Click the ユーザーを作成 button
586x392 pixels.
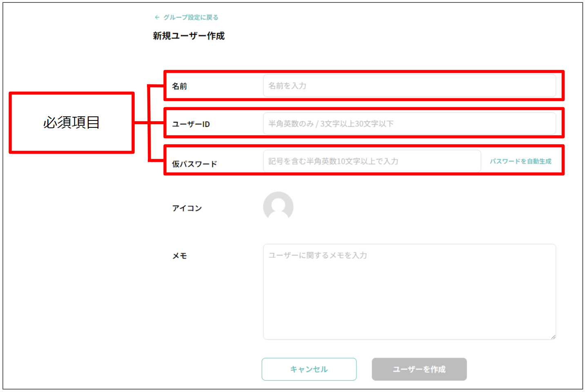tap(419, 369)
